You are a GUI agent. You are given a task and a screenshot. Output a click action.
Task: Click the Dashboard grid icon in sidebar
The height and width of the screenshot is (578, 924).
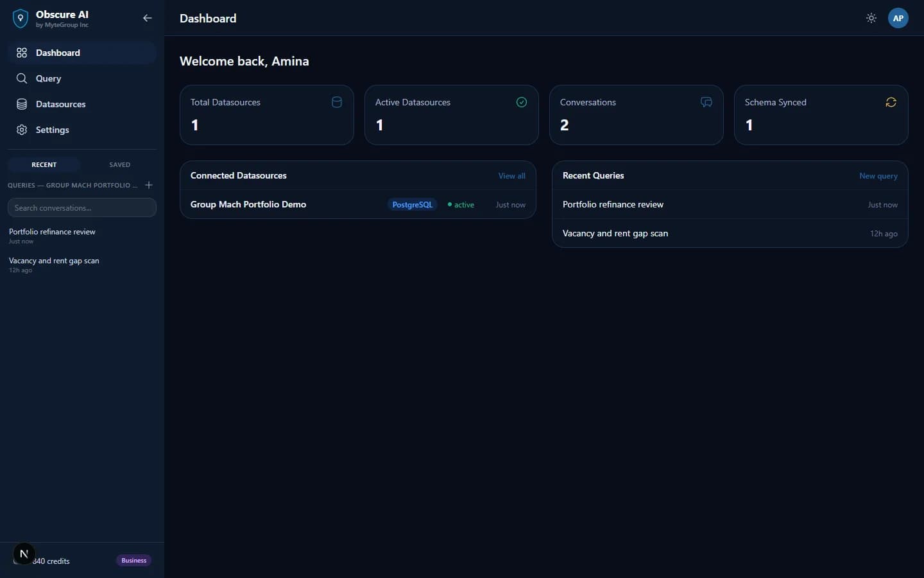click(x=22, y=53)
